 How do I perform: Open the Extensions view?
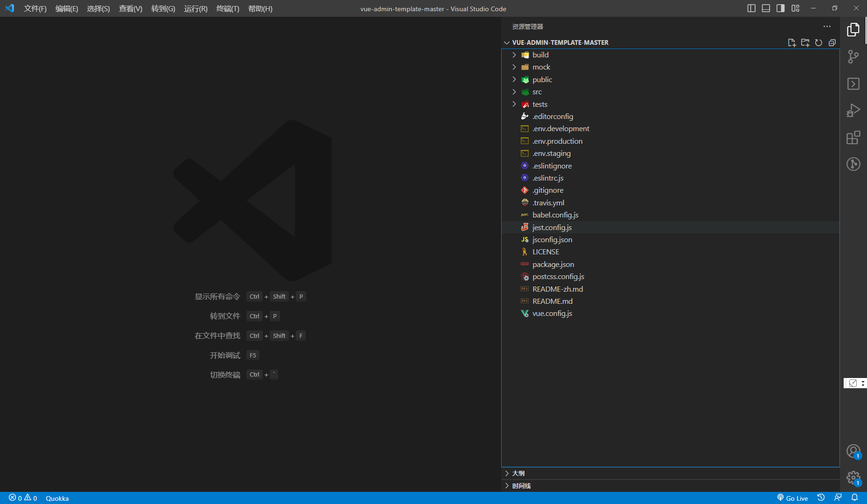853,138
